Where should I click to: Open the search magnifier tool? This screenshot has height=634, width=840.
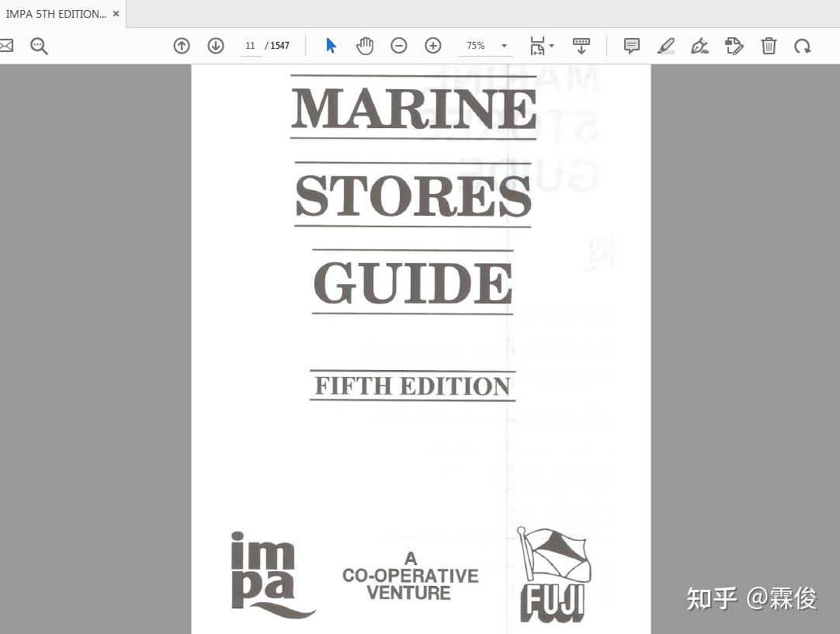39,46
